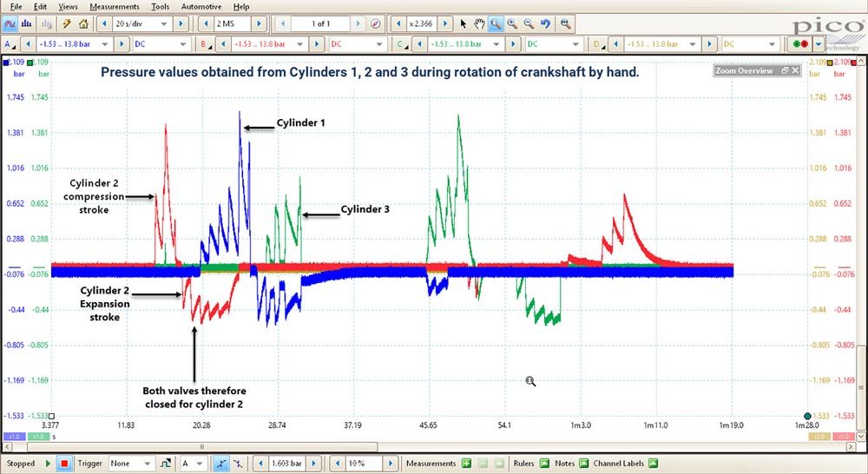
Task: Open Channel B DC coupling dropdown
Action: click(357, 43)
